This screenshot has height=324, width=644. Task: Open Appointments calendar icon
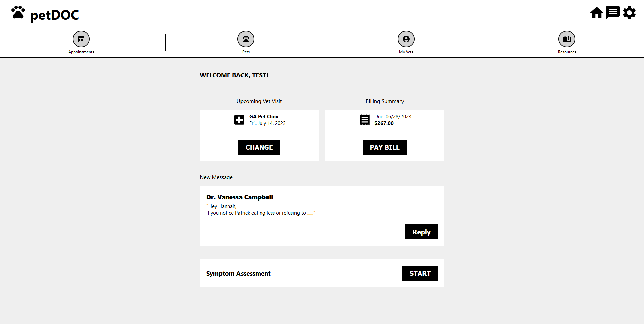(x=81, y=39)
